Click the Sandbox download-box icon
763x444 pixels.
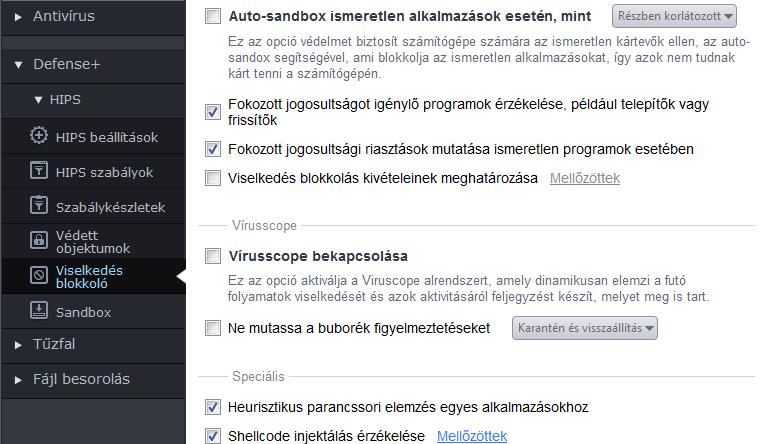pos(39,310)
